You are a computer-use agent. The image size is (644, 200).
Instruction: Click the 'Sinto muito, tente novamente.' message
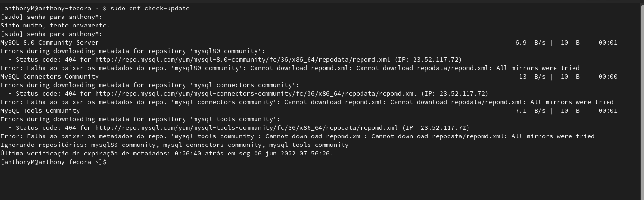coord(55,26)
